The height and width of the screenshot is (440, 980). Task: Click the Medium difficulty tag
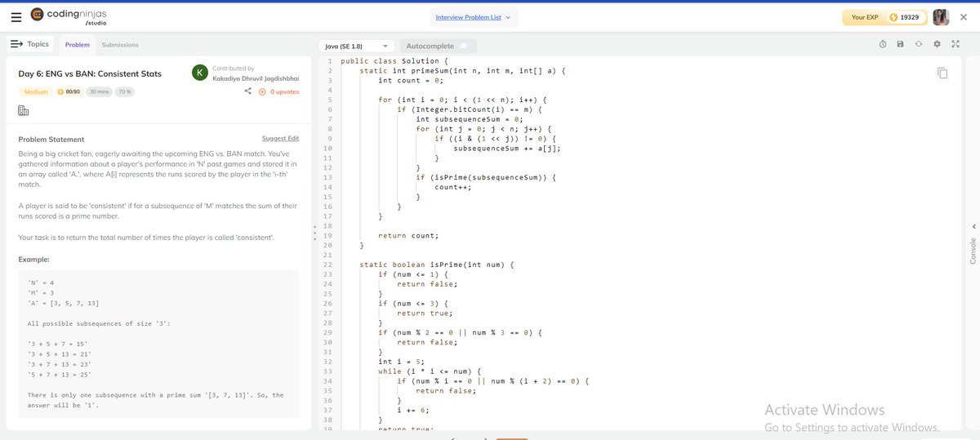click(36, 91)
